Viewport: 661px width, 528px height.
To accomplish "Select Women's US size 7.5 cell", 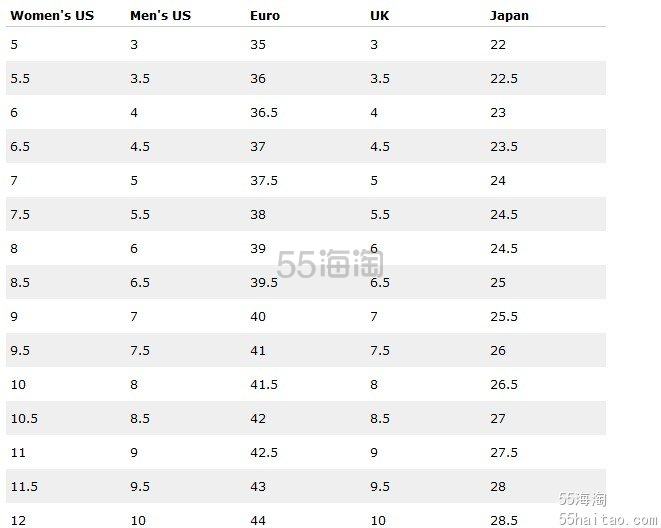I will [20, 214].
